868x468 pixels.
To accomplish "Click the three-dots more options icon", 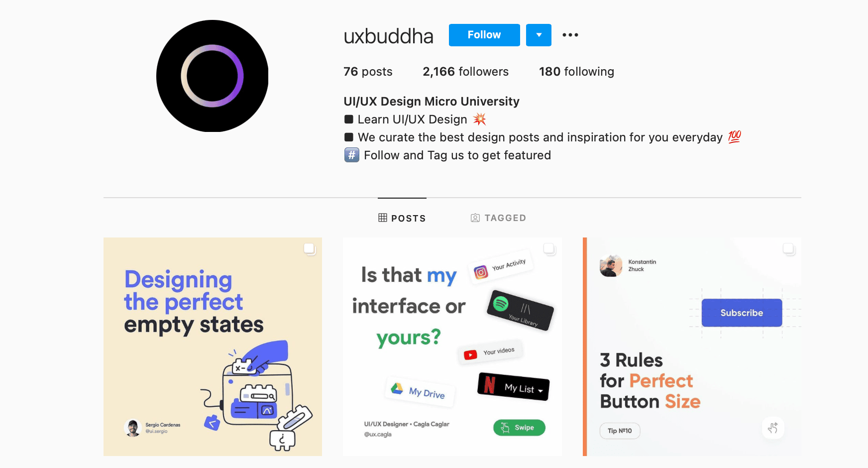I will [570, 35].
